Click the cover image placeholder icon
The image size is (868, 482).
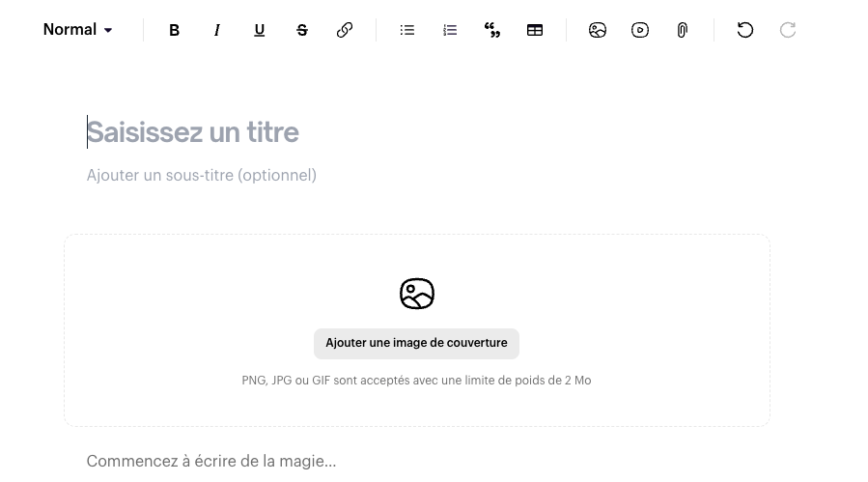click(x=417, y=294)
